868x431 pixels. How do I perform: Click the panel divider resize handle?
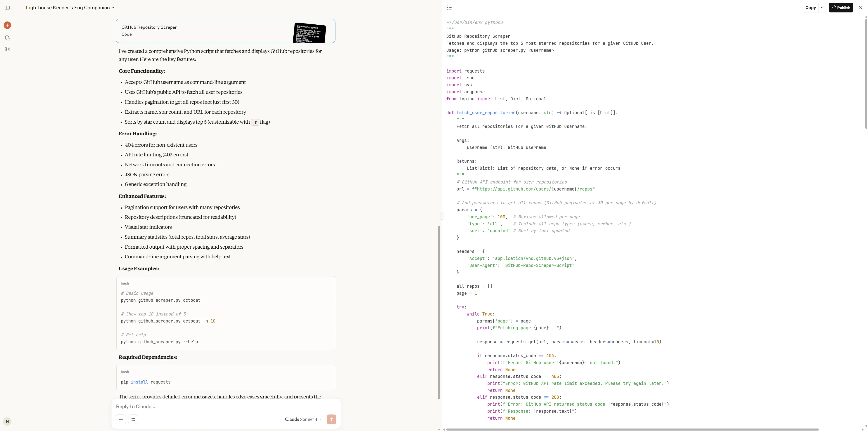coord(442,216)
